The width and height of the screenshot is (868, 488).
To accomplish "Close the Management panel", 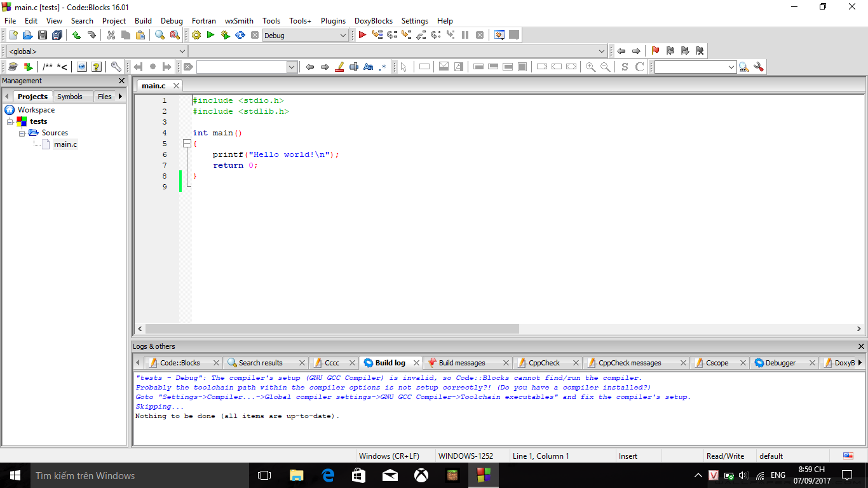I will (122, 81).
